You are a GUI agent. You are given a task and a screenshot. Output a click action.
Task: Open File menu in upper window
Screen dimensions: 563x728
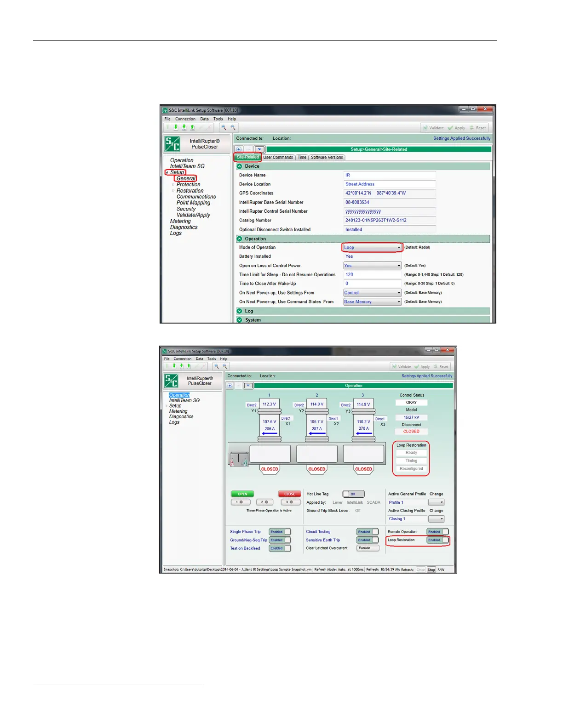pos(167,119)
